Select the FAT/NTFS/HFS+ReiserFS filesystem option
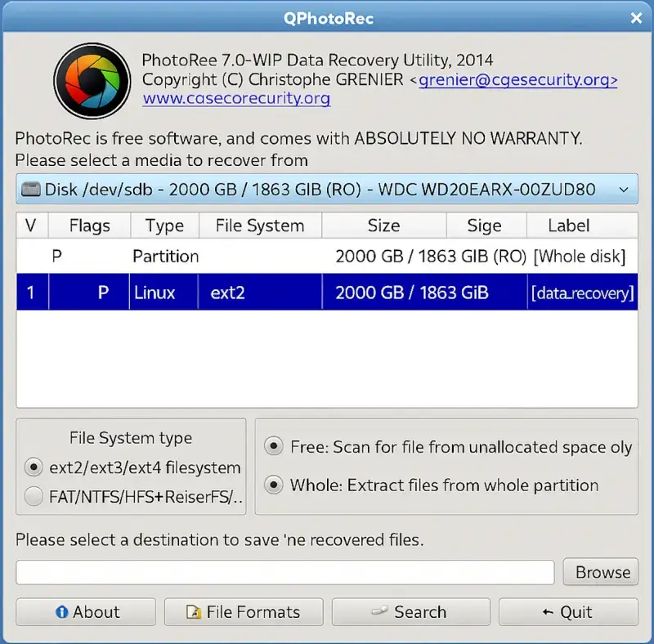This screenshot has height=644, width=654. click(33, 496)
